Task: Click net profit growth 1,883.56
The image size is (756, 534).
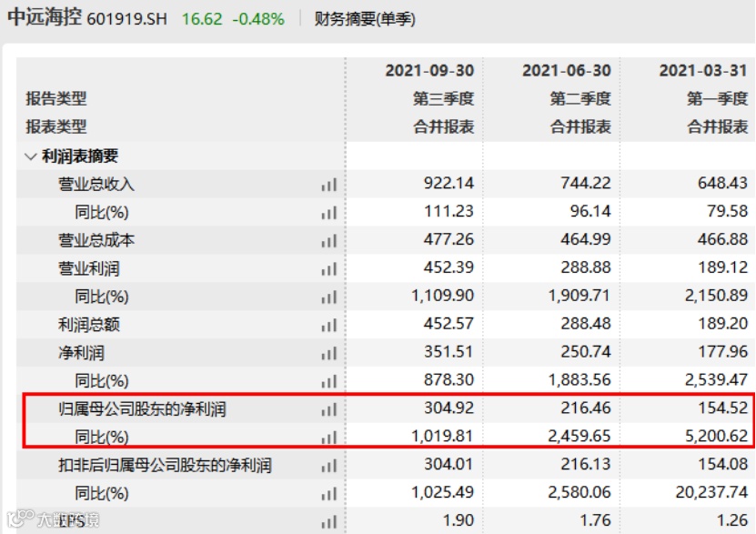Action: 580,379
